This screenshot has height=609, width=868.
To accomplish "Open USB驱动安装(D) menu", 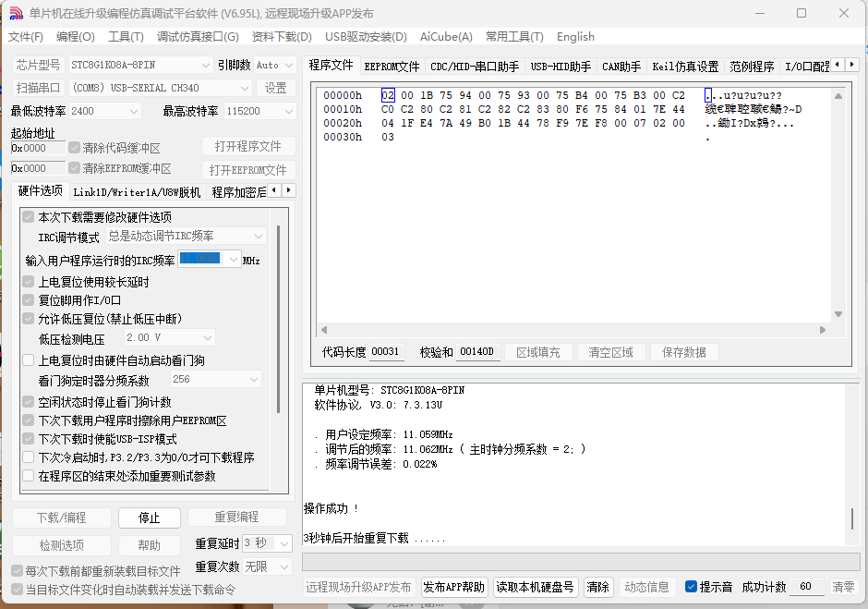I will (366, 37).
